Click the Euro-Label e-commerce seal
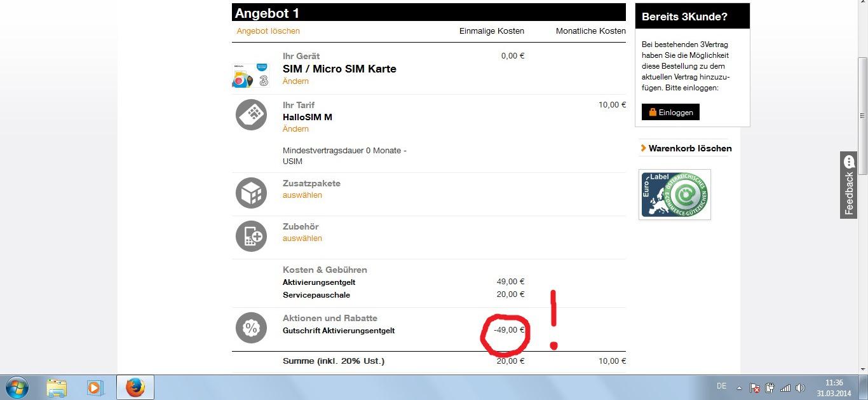The width and height of the screenshot is (868, 400). pyautogui.click(x=674, y=195)
